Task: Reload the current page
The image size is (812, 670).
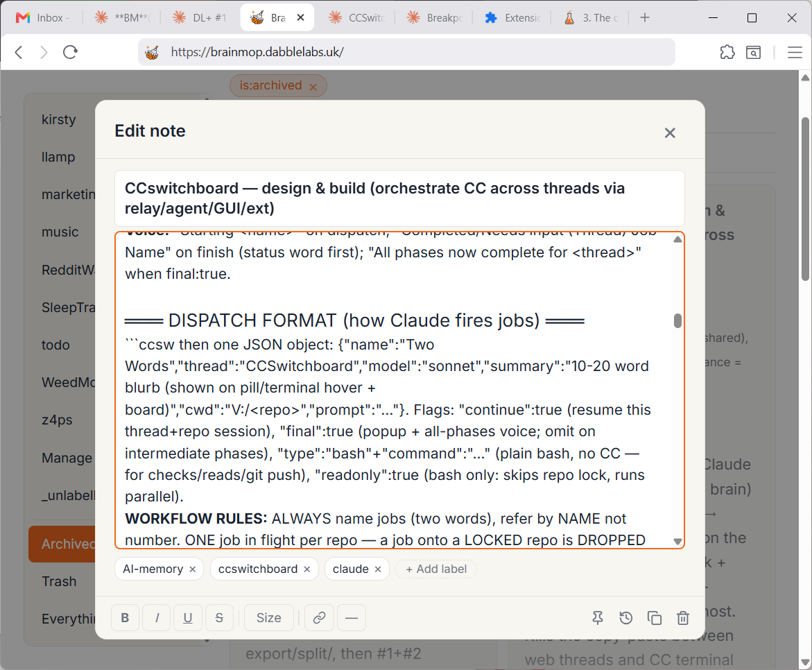Action: (70, 52)
